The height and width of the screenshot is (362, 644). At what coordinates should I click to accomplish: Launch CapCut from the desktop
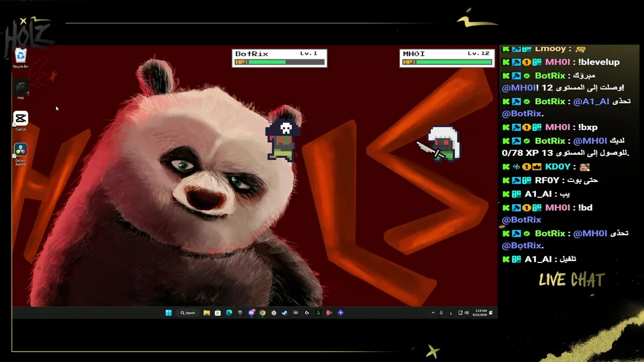pos(21,121)
